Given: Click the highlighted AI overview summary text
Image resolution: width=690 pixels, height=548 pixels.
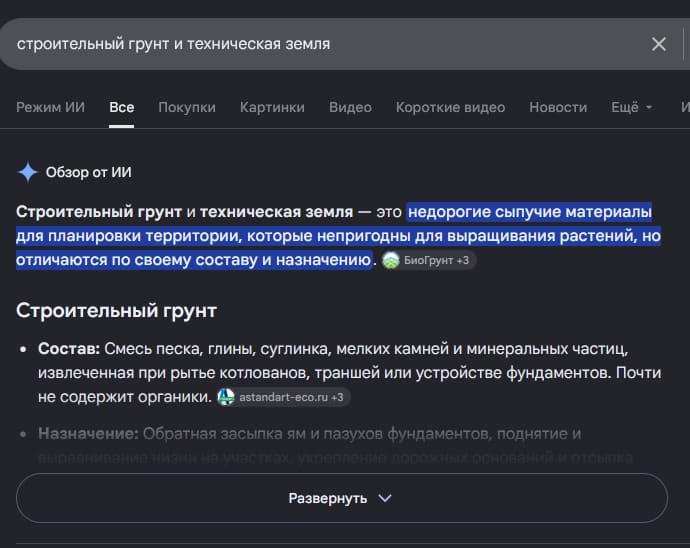Looking at the screenshot, I should (338, 235).
